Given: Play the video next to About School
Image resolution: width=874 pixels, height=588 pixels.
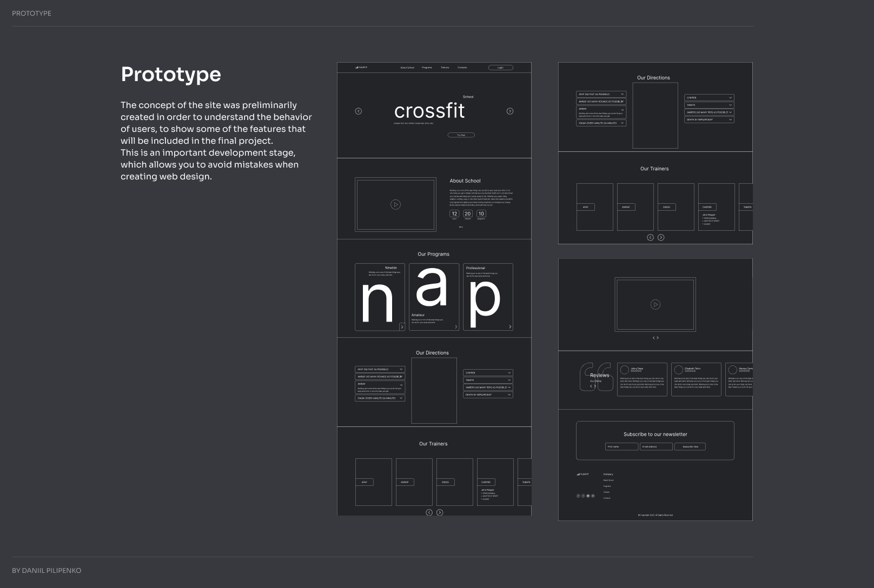Looking at the screenshot, I should (395, 205).
